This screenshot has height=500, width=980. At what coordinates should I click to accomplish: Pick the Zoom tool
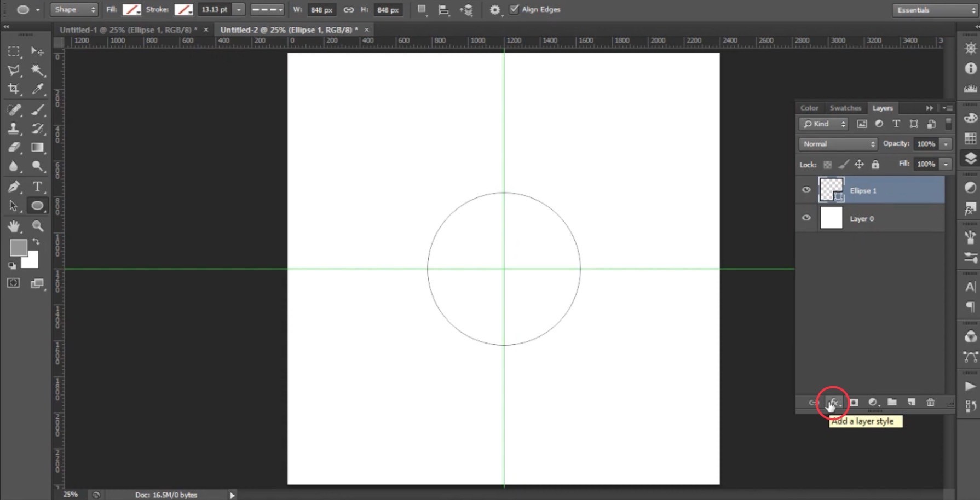pyautogui.click(x=37, y=226)
